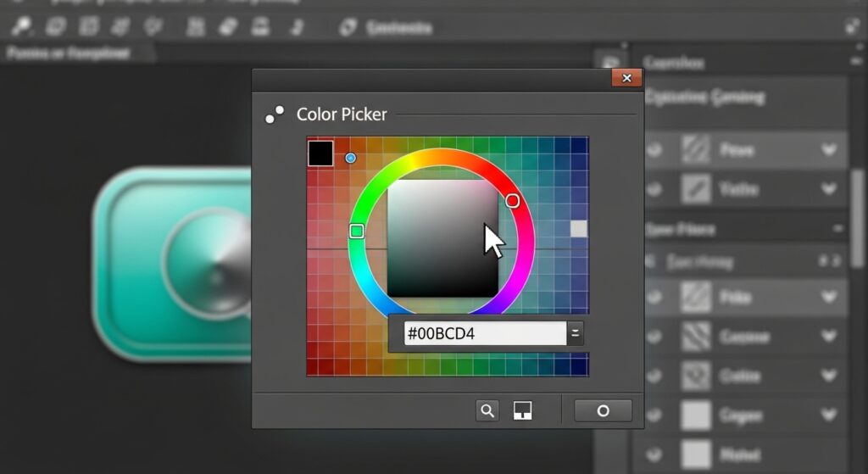
Task: Toggle visibility of the wavy-pattern thumbnail layer
Action: pyautogui.click(x=654, y=336)
